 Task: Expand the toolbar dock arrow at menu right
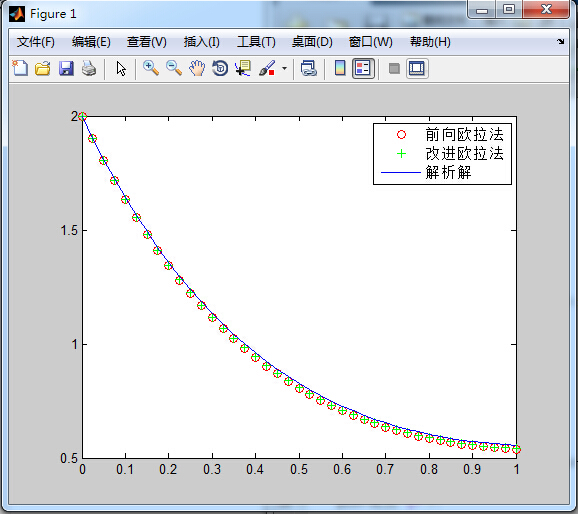pyautogui.click(x=561, y=42)
